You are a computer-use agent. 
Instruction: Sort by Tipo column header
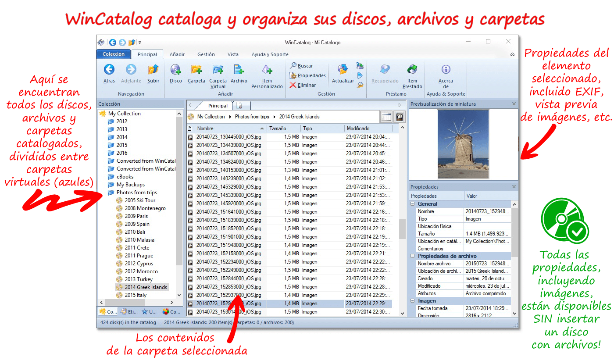pos(322,128)
